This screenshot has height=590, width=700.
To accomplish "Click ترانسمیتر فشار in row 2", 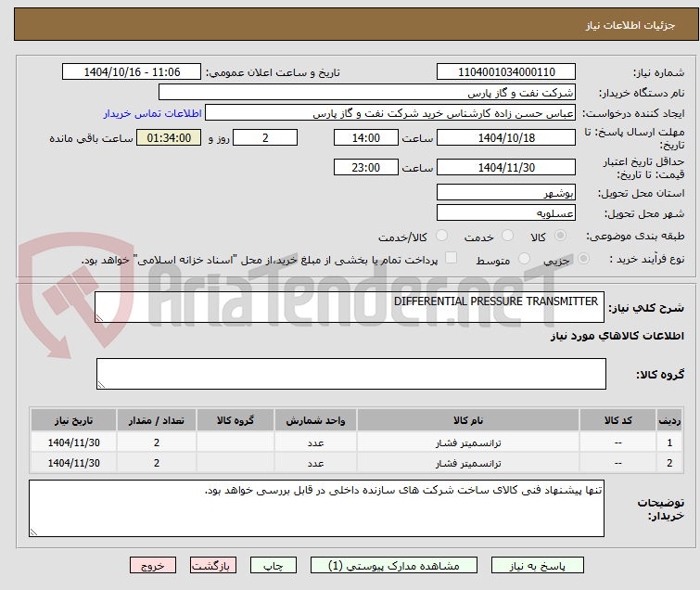I will pyautogui.click(x=468, y=463).
